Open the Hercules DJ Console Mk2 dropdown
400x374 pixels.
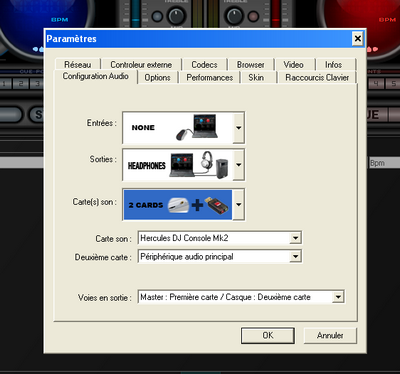coord(220,238)
